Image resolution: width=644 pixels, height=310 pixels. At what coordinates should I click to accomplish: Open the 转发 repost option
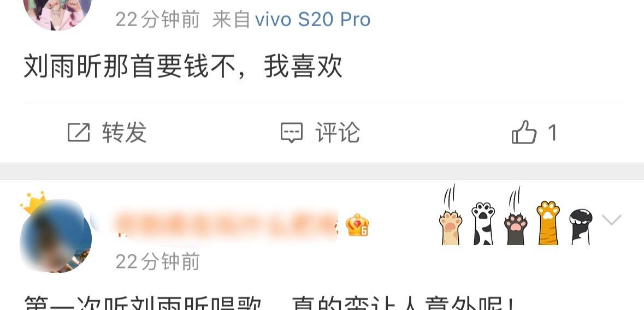pos(125,133)
